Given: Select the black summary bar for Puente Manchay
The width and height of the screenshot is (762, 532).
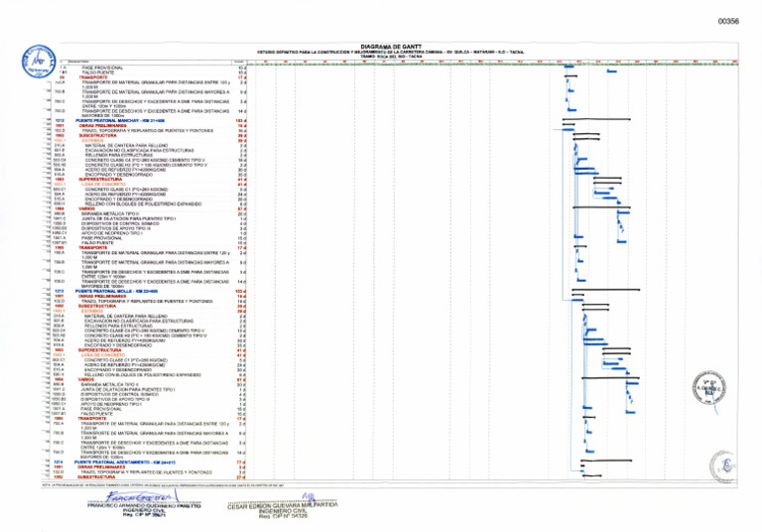Looking at the screenshot, I should click(597, 121).
